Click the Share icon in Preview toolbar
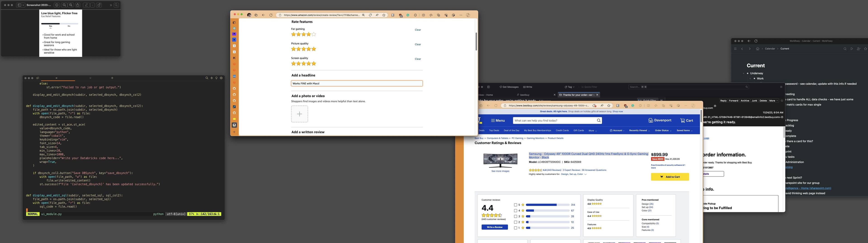Screen dimensions: 868x243 tap(78, 5)
